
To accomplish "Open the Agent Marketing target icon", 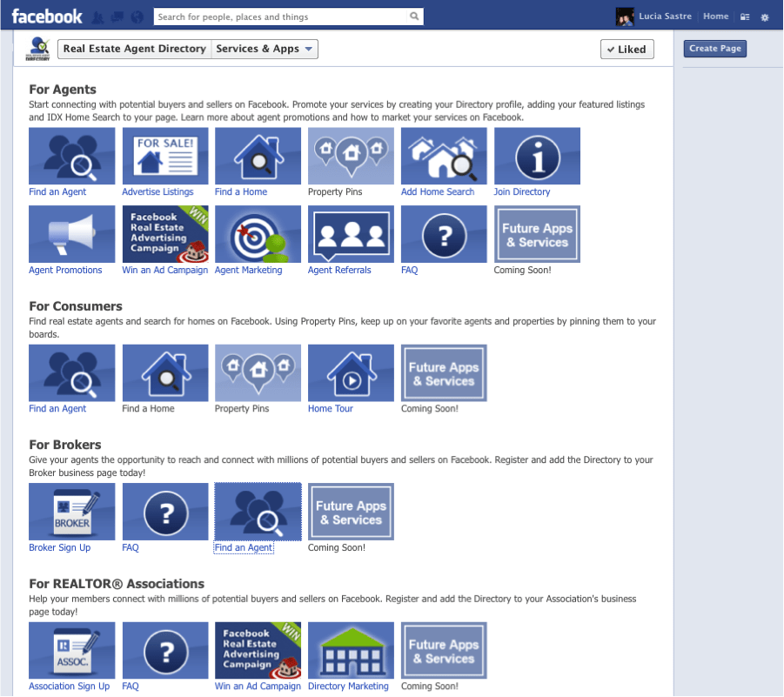I will (258, 234).
